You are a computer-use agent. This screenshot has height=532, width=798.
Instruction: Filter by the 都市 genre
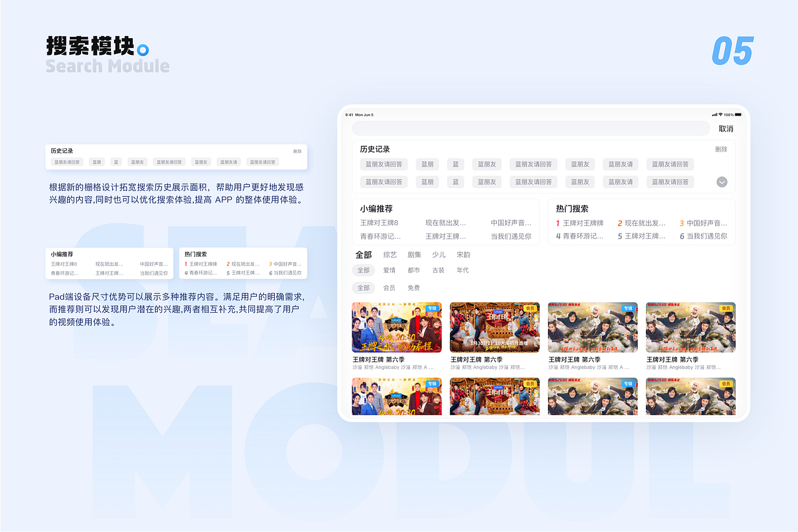coord(413,270)
